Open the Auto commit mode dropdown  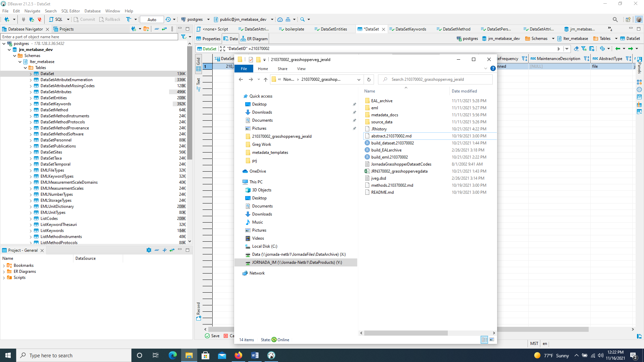coord(152,19)
